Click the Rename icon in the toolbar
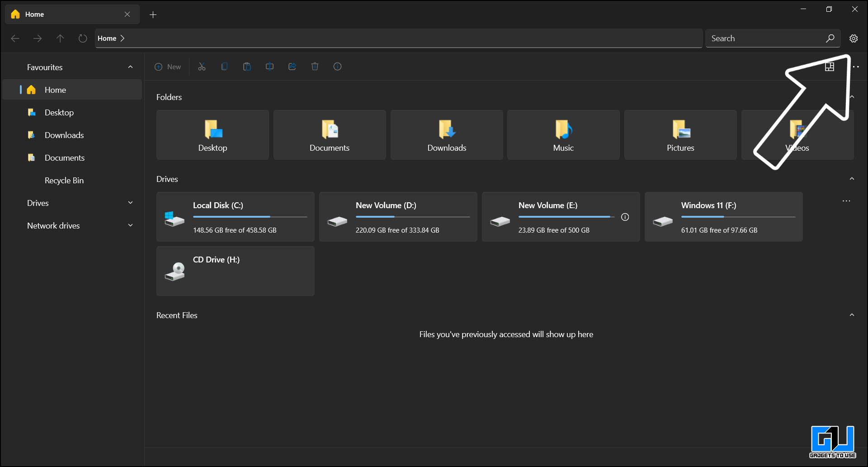 point(269,67)
